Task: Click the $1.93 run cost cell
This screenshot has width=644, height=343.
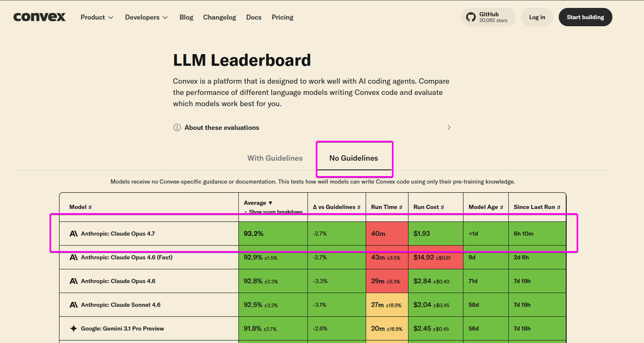Action: click(x=436, y=234)
